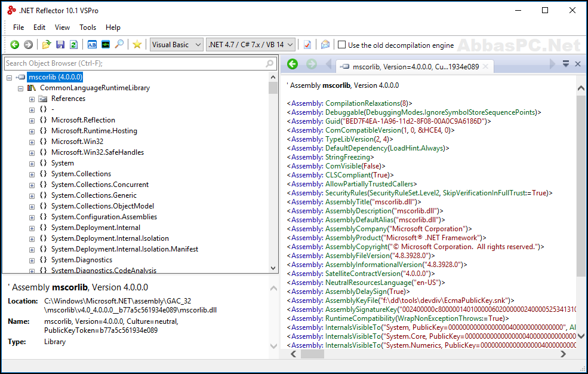The height and width of the screenshot is (374, 588).
Task: Click the grey Forward arrow in main toolbar
Action: coord(28,45)
